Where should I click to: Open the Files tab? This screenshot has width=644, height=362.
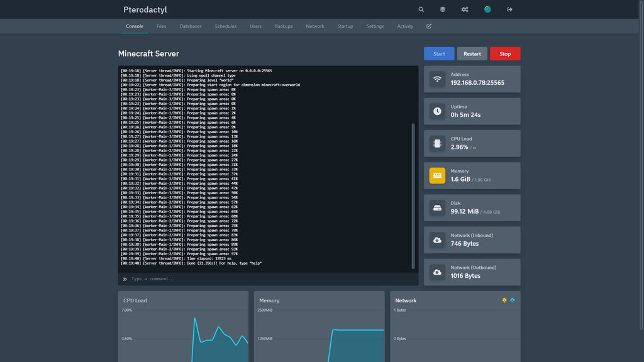[162, 26]
